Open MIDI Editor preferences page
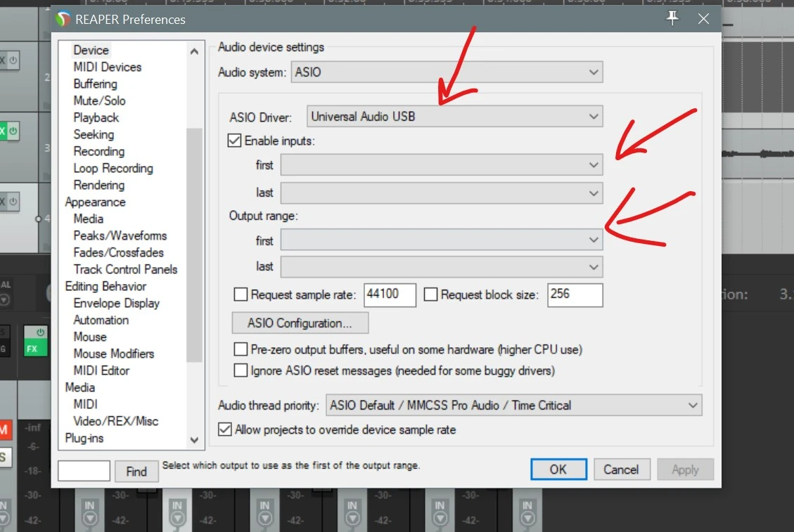 [101, 370]
